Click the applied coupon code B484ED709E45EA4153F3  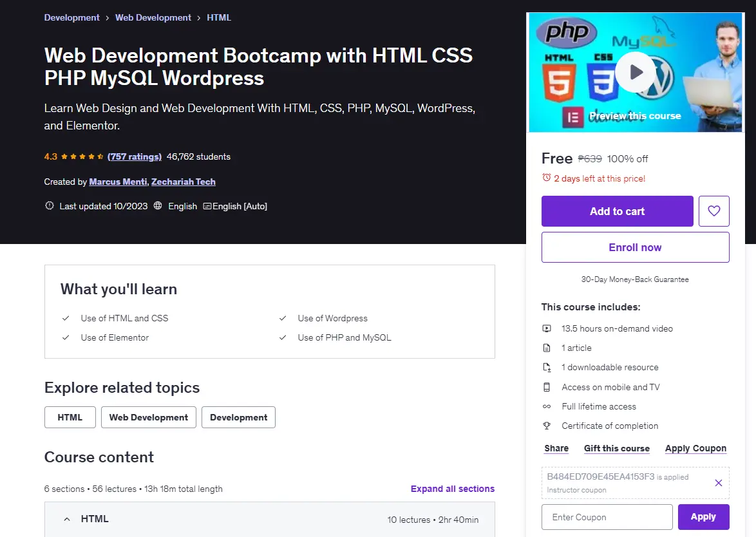(601, 476)
